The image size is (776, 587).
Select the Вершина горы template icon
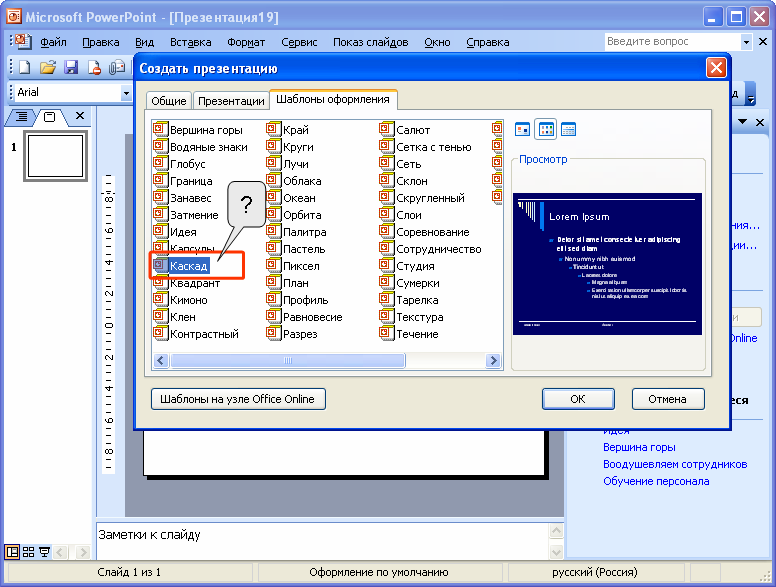(x=160, y=129)
